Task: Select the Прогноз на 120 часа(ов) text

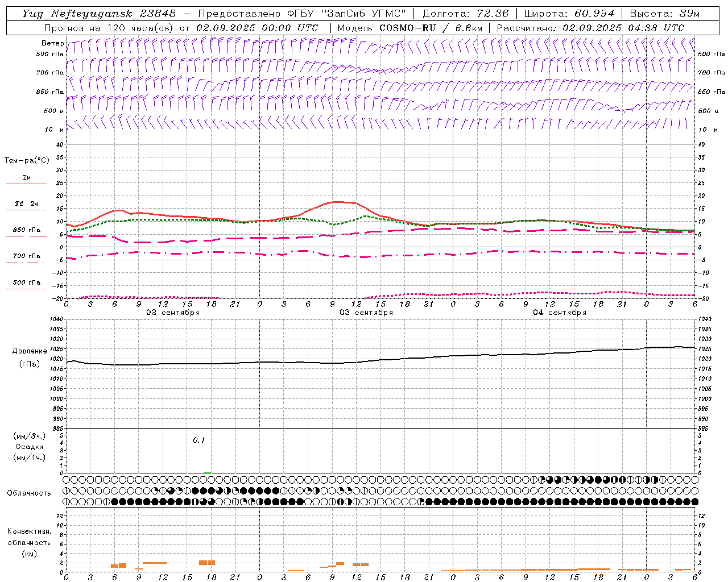Action: [x=110, y=28]
